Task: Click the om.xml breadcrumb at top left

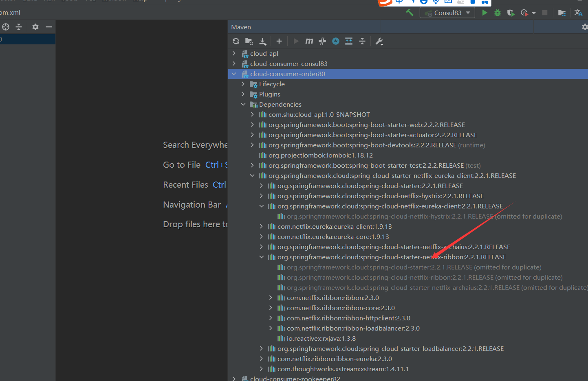Action: point(10,12)
